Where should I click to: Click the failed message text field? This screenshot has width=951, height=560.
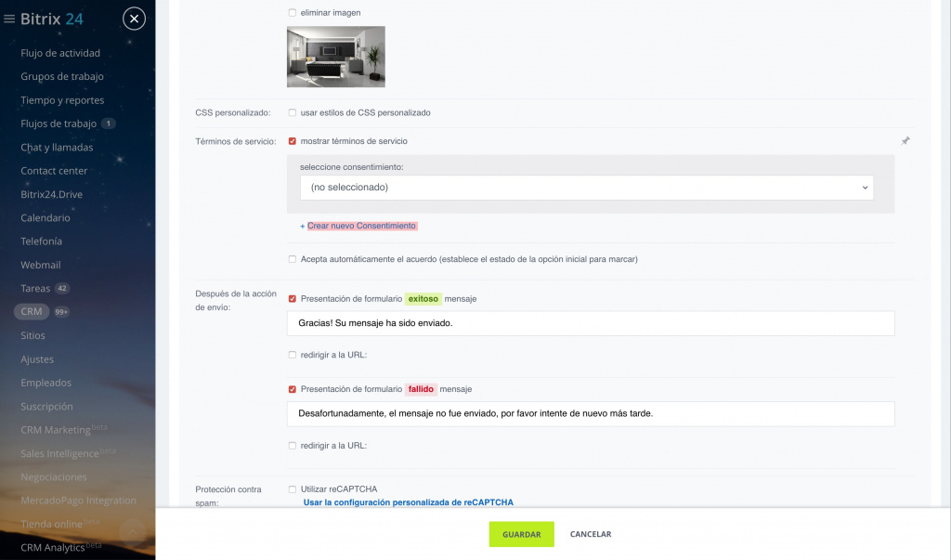click(x=591, y=414)
